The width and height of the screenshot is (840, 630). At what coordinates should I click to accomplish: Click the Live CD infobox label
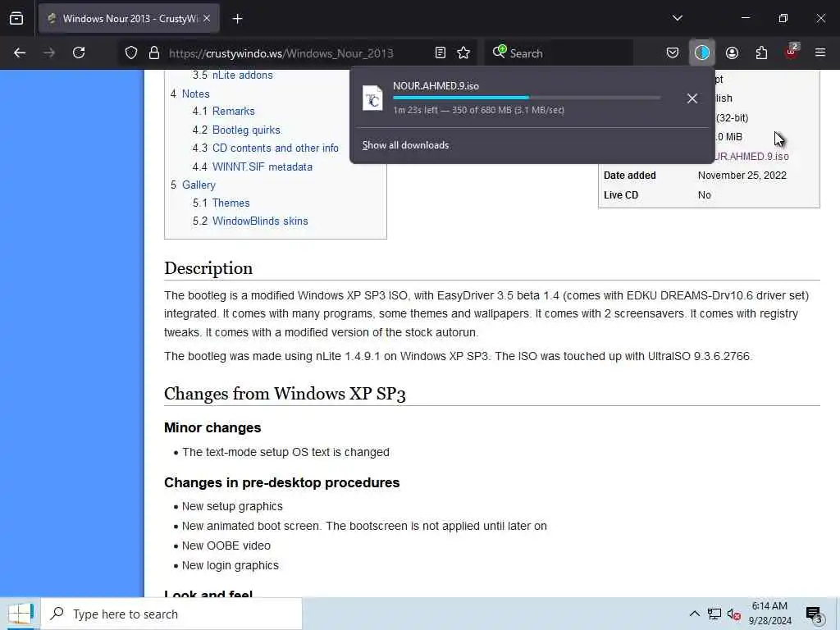coord(621,195)
